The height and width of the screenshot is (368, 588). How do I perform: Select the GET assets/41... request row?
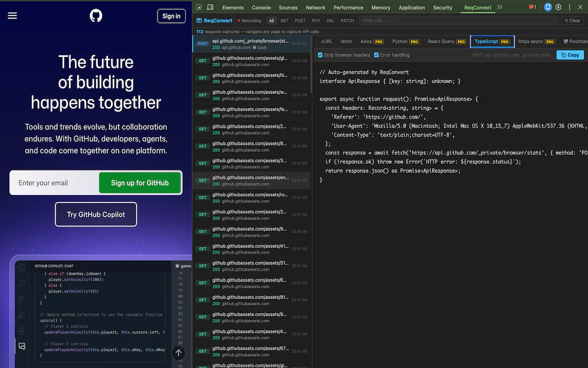click(x=252, y=249)
